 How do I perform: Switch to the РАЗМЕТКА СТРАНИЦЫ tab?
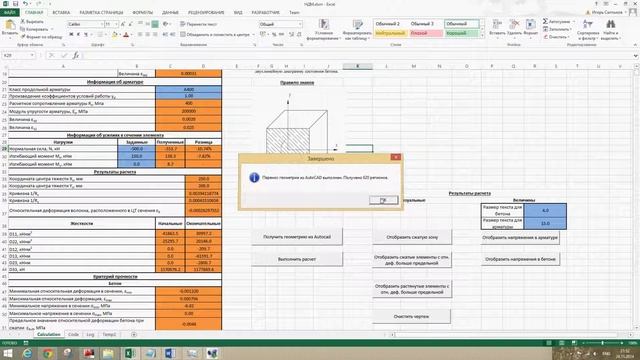101,13
